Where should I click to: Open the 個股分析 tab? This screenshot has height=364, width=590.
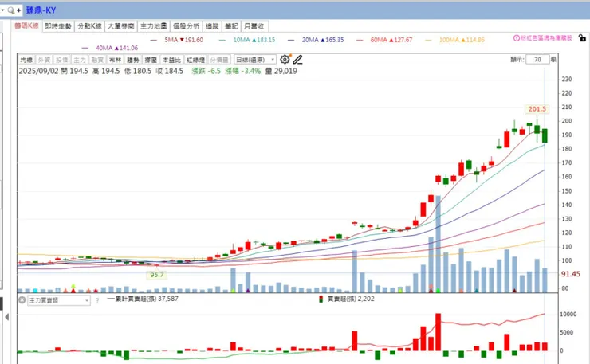click(187, 26)
